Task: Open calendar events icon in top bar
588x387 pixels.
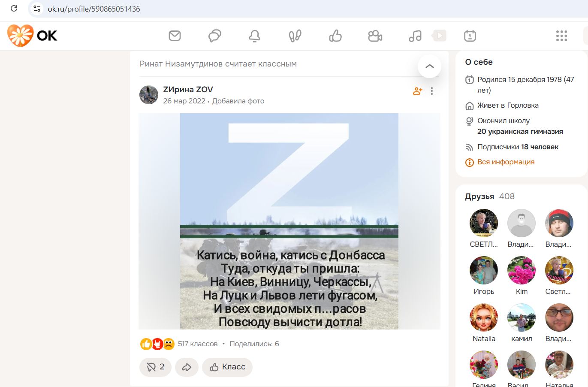Action: 470,36
